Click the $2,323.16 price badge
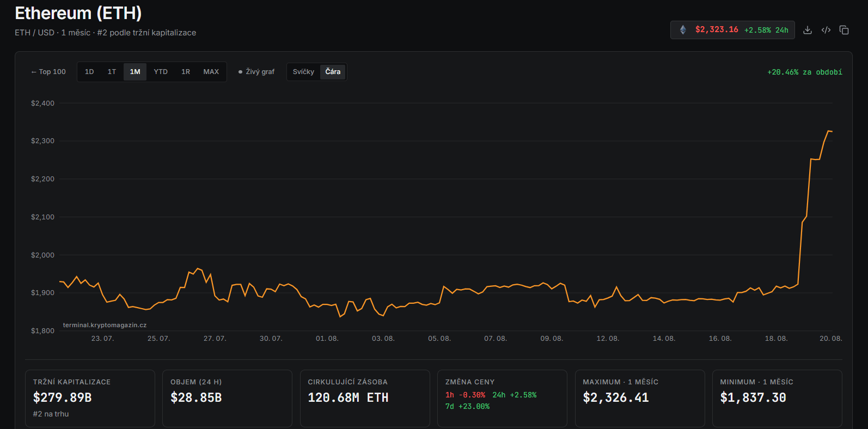The height and width of the screenshot is (429, 868). pos(732,30)
